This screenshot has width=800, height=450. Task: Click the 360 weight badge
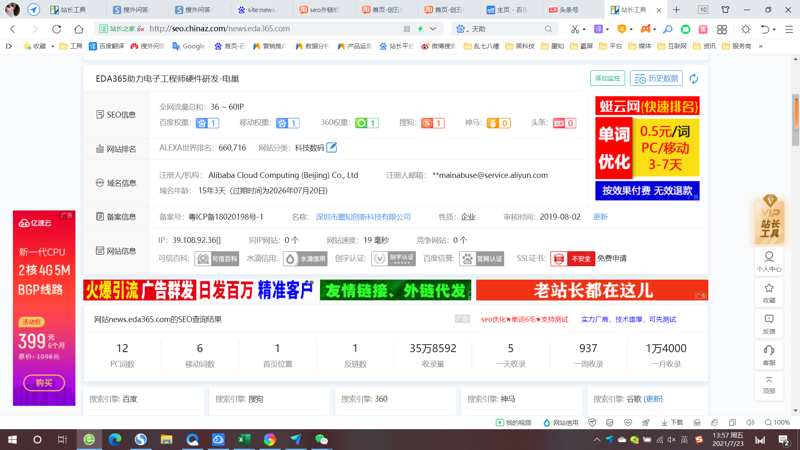click(367, 123)
